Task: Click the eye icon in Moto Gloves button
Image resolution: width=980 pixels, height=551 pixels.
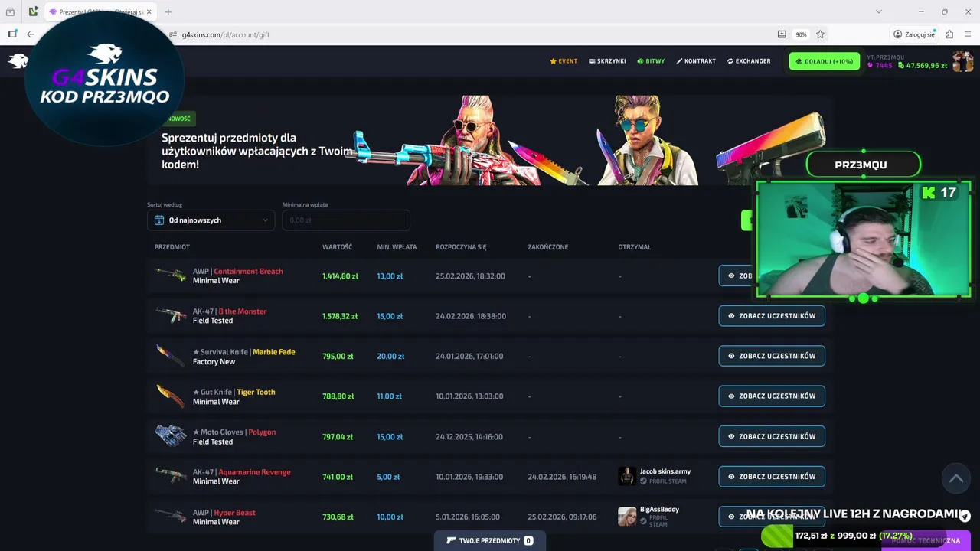Action: (x=731, y=436)
